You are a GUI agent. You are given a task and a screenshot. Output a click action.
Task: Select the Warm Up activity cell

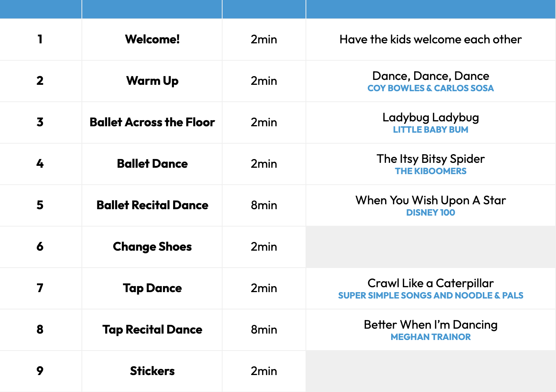pyautogui.click(x=152, y=81)
